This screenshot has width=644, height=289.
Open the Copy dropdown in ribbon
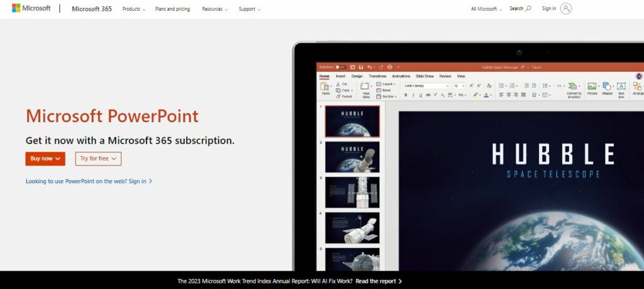coord(344,90)
